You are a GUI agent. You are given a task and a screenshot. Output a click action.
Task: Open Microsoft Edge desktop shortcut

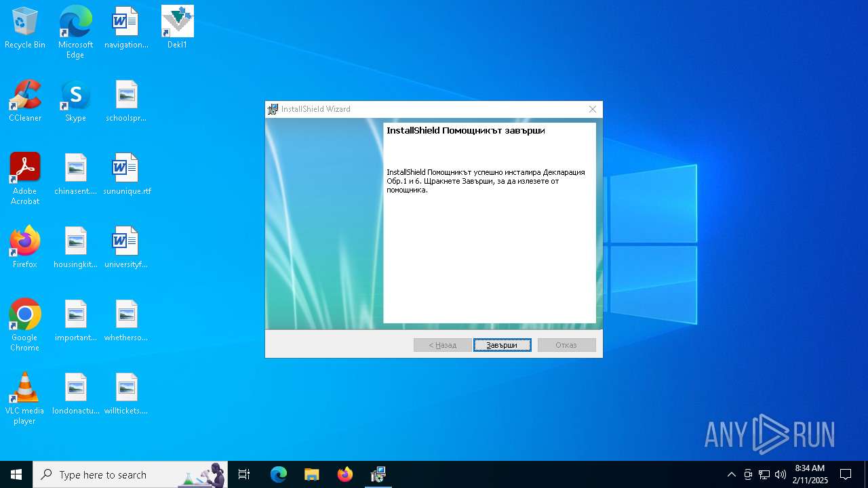click(75, 33)
